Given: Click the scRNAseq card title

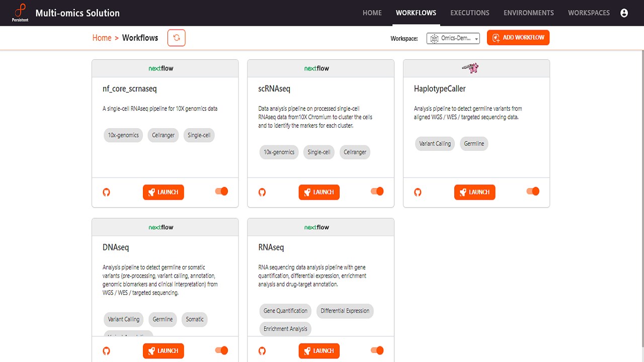Looking at the screenshot, I should (x=274, y=89).
